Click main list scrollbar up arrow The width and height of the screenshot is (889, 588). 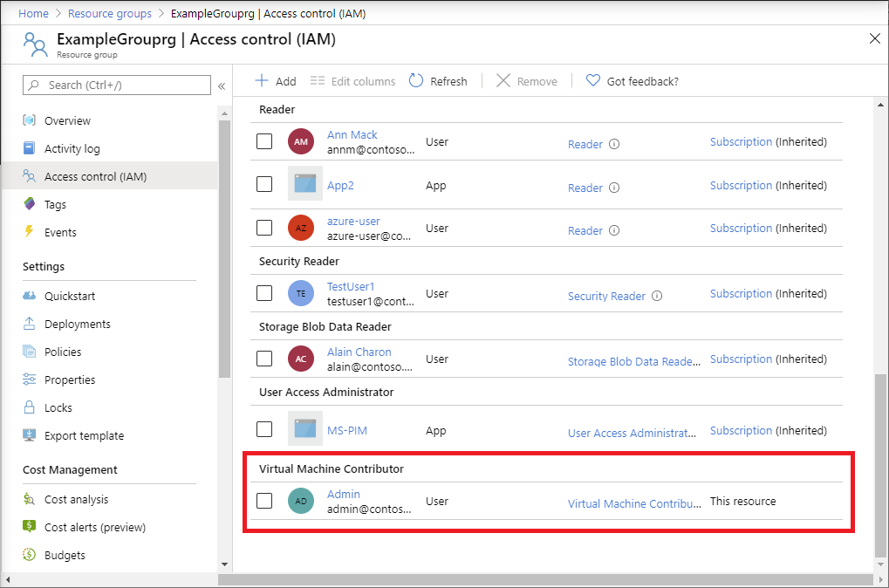[880, 105]
